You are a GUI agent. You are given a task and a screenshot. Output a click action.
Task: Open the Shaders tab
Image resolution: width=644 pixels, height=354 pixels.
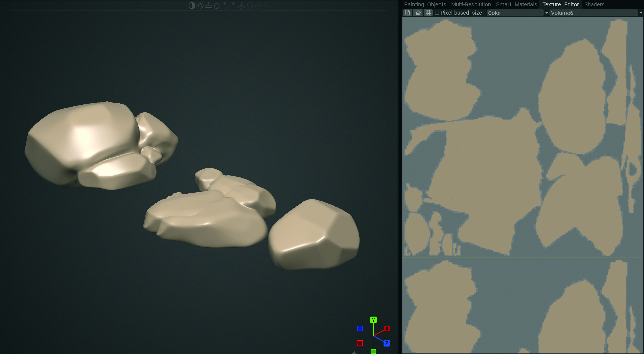594,4
